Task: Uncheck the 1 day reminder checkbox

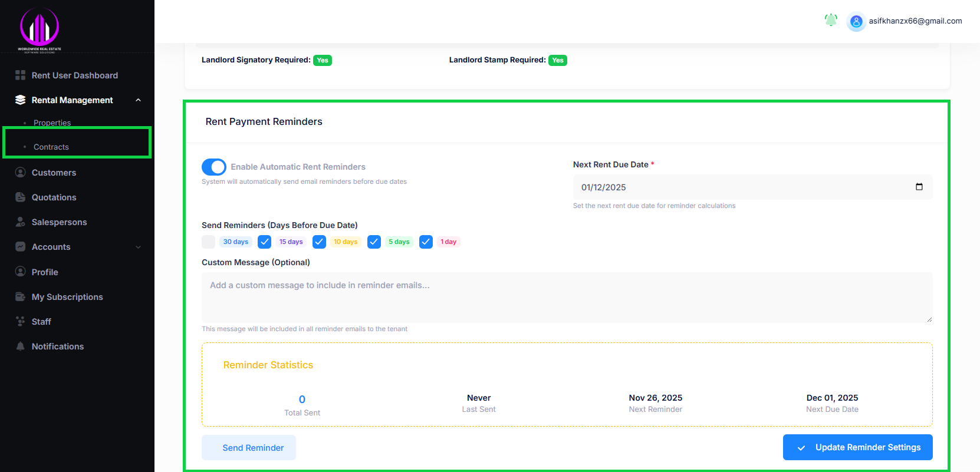Action: click(426, 242)
